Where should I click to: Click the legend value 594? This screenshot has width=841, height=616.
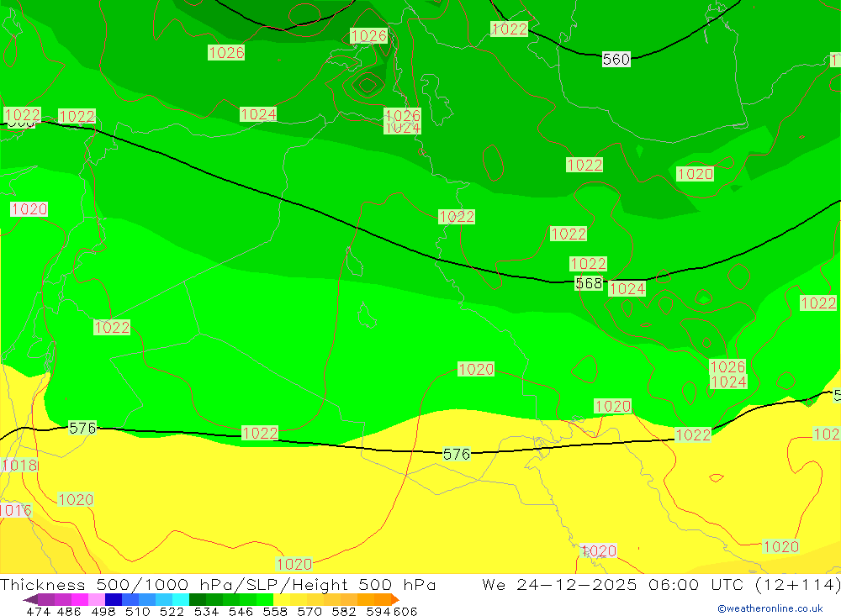pyautogui.click(x=378, y=611)
